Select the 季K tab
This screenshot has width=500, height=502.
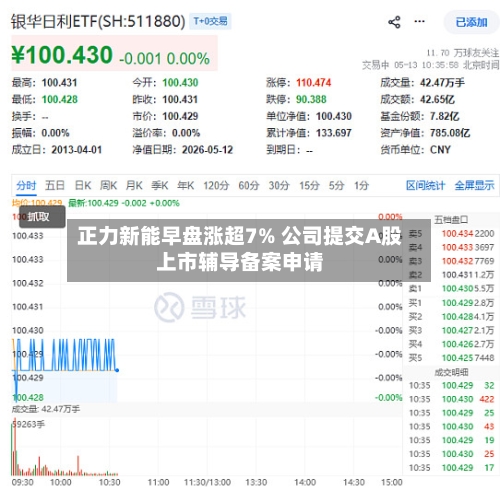pos(160,185)
